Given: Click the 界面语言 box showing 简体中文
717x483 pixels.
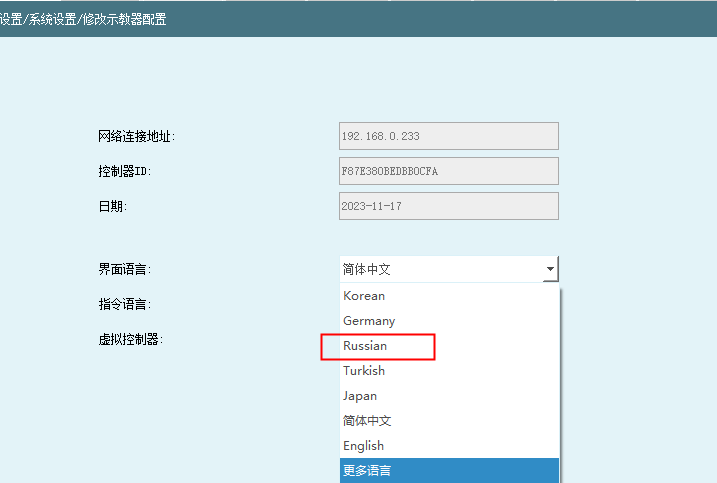Looking at the screenshot, I should coord(440,269).
